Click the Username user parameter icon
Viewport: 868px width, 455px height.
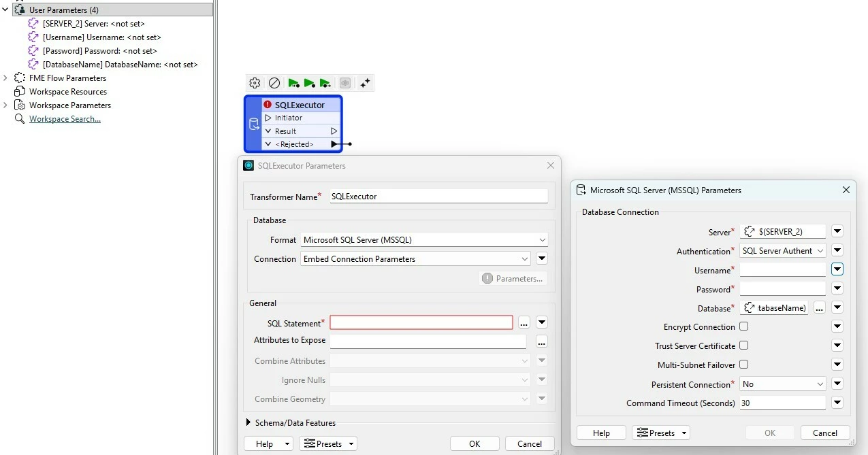[x=33, y=37]
